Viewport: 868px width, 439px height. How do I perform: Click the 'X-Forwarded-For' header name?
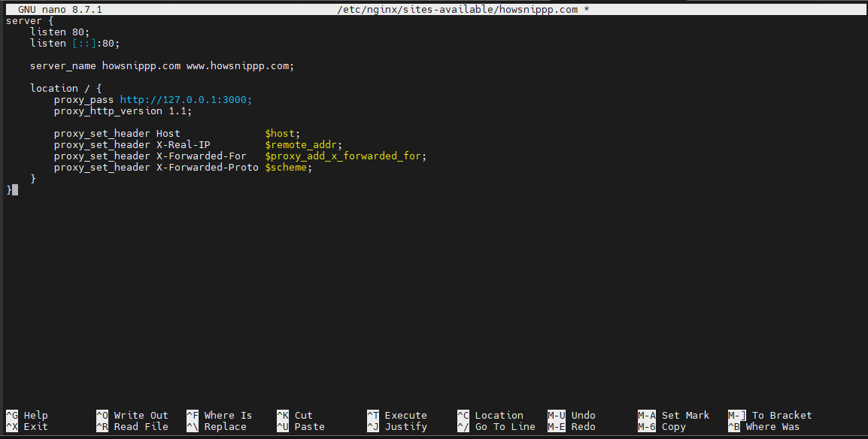202,156
